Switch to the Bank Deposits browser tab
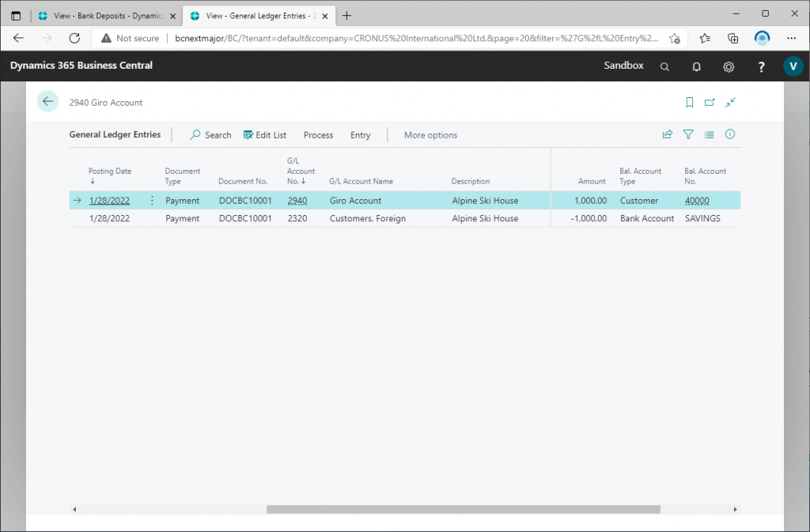 coord(107,16)
